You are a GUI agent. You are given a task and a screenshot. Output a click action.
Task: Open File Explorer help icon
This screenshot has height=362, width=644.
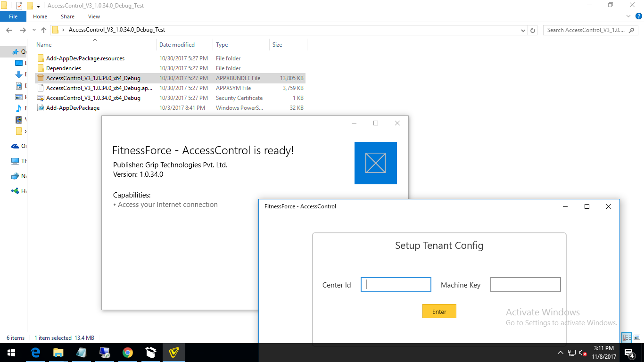tap(639, 16)
